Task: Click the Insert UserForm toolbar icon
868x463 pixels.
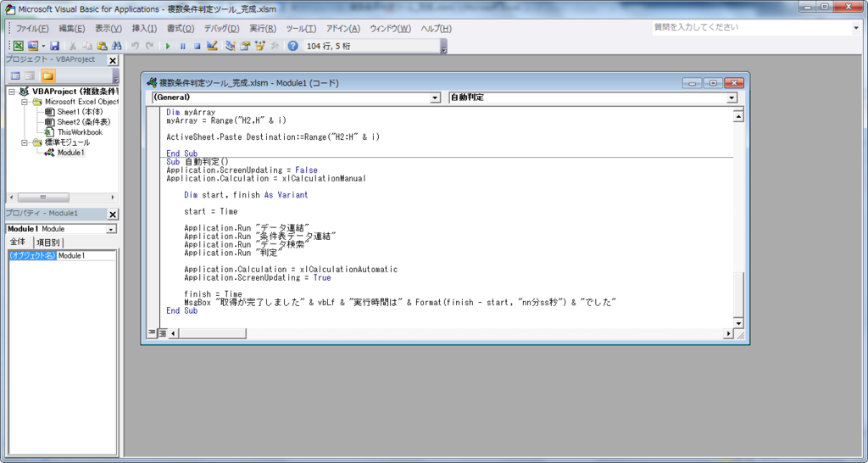Action: click(x=33, y=46)
